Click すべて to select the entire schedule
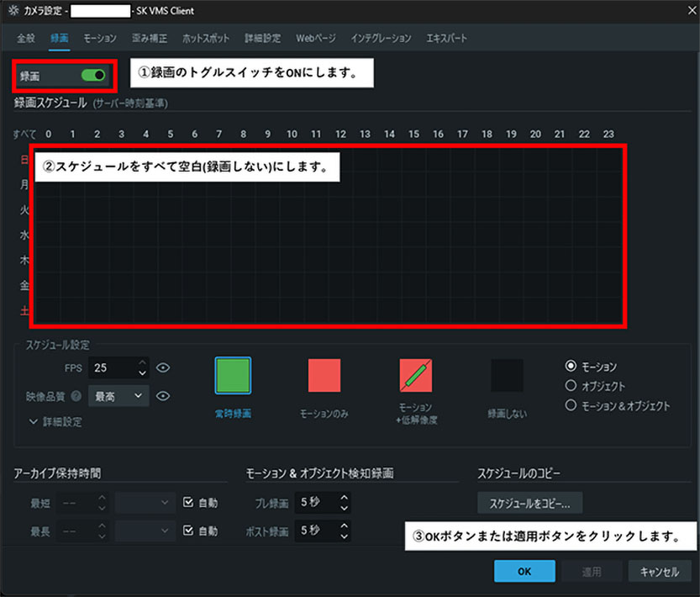This screenshot has width=700, height=597. click(24, 134)
